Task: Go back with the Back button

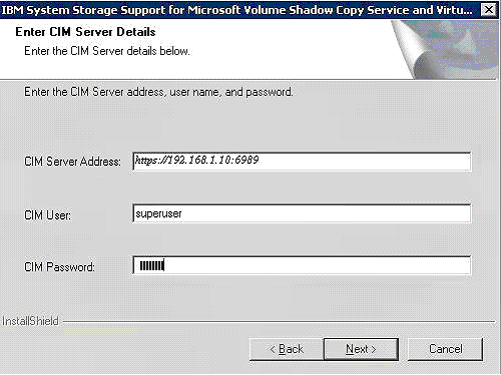Action: [286, 349]
